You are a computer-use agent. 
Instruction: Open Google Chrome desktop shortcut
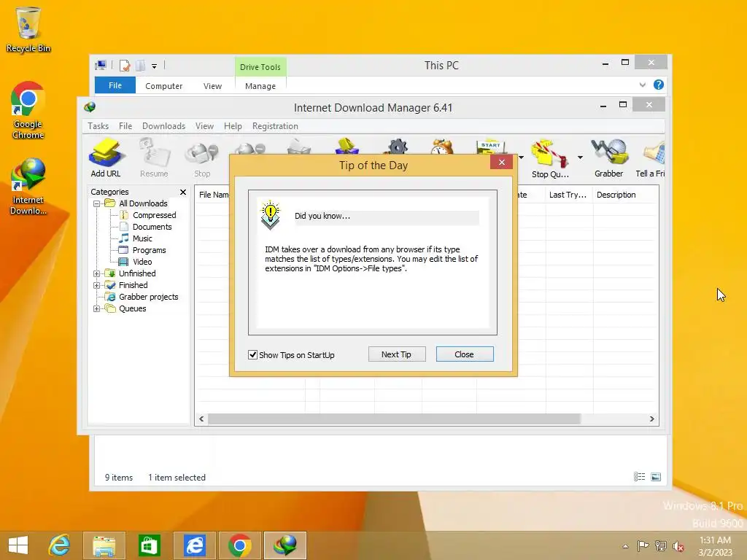click(x=28, y=111)
